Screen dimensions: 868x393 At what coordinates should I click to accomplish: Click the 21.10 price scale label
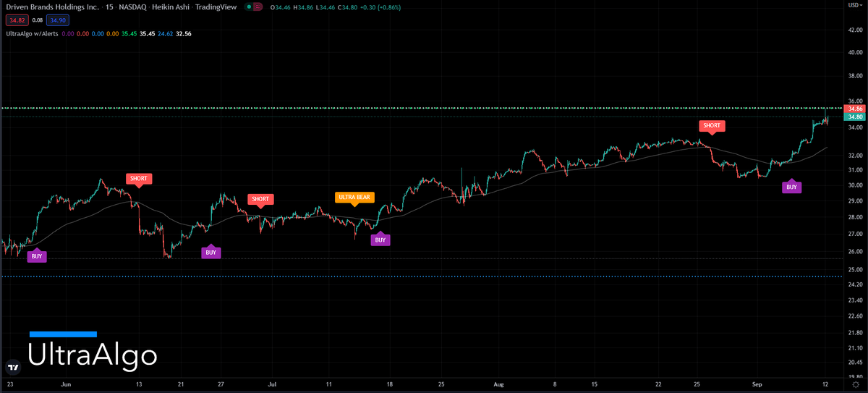tap(856, 347)
